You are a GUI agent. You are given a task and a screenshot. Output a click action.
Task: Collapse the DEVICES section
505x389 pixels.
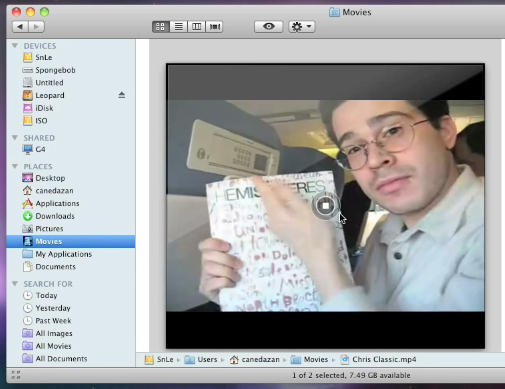[15, 45]
